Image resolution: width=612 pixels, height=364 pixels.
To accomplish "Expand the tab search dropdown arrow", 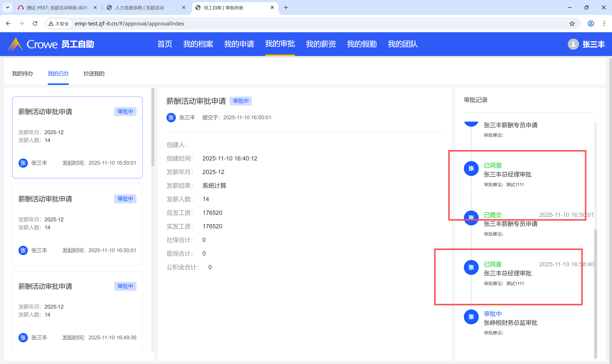I will click(x=8, y=8).
